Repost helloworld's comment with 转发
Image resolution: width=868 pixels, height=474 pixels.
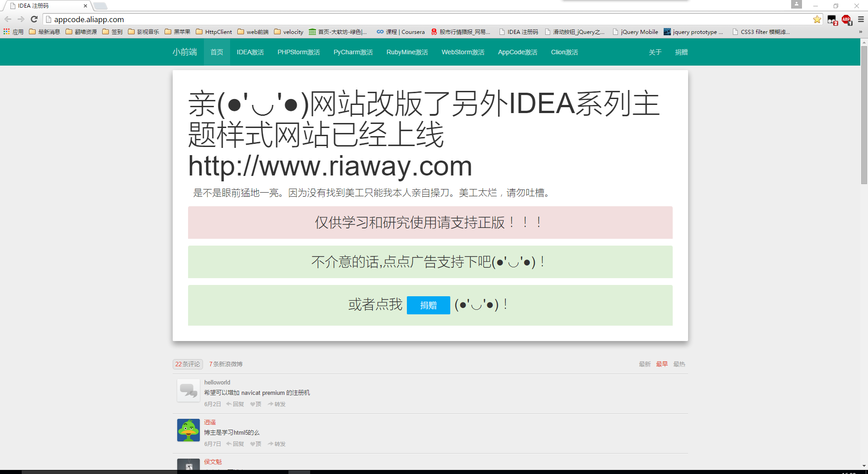(x=277, y=404)
